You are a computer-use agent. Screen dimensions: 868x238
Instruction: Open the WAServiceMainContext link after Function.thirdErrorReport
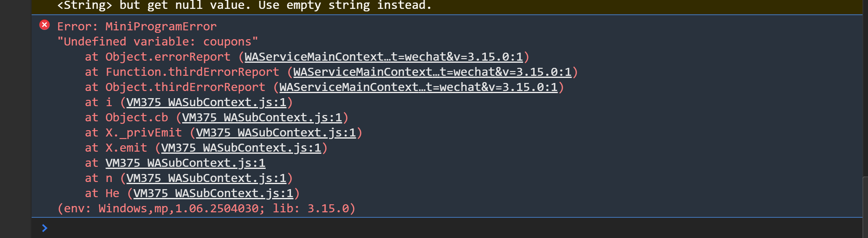click(x=432, y=72)
